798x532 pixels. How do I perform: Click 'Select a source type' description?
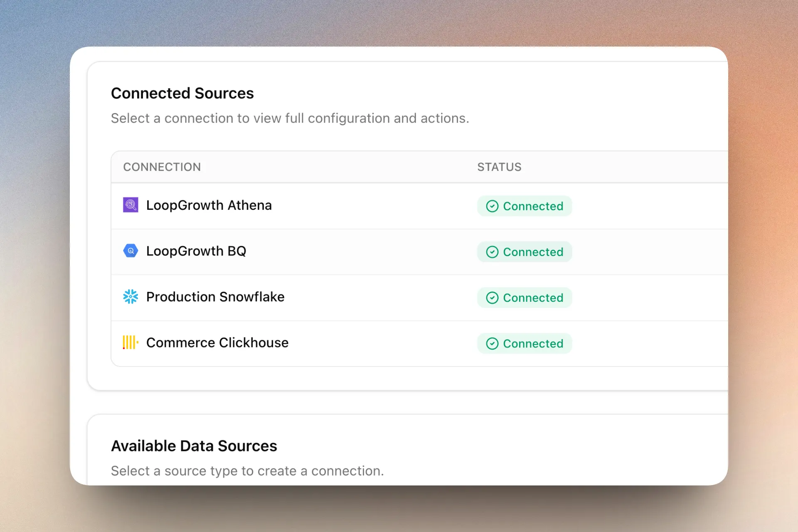247,471
